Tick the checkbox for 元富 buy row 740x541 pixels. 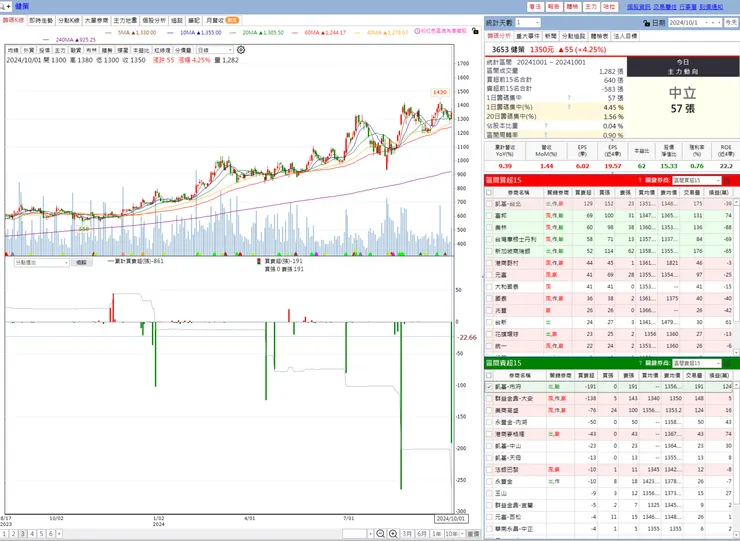pyautogui.click(x=489, y=275)
